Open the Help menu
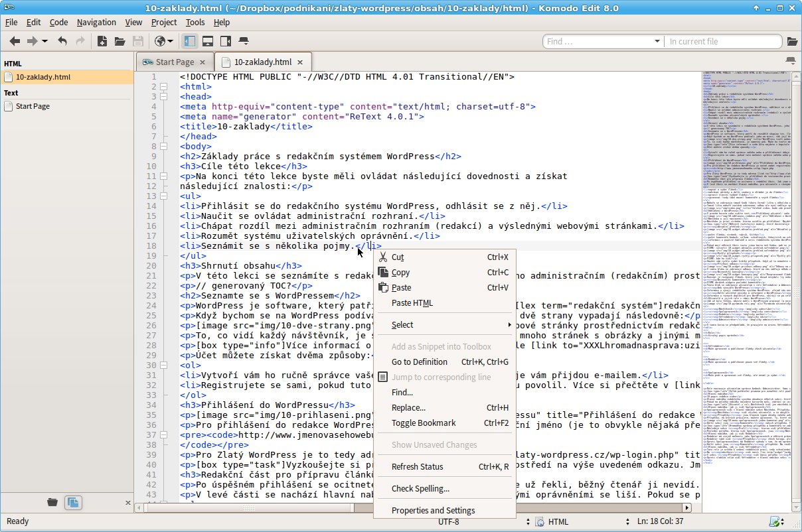The image size is (802, 532). pos(222,22)
